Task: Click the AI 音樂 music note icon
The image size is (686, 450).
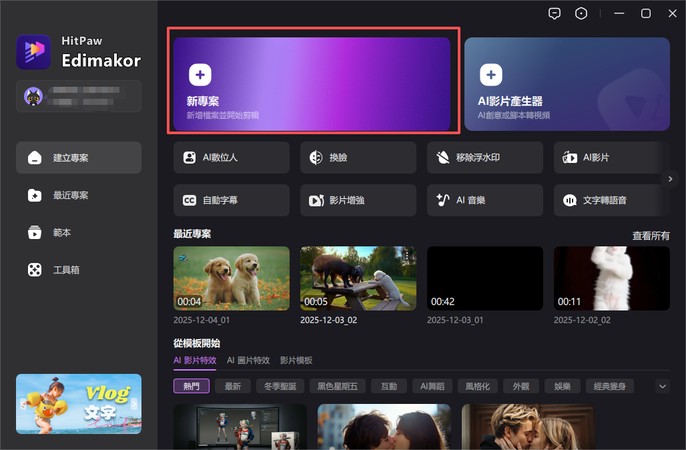Action: tap(443, 200)
